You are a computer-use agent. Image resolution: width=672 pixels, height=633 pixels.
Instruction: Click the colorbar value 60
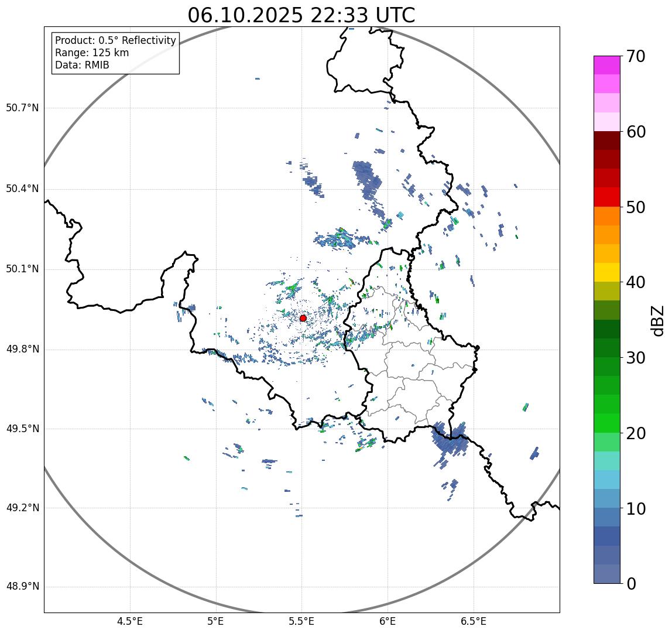pyautogui.click(x=636, y=132)
